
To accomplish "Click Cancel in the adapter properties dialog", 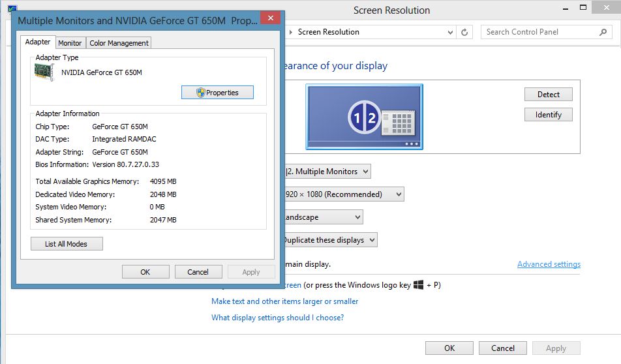I will pos(198,272).
